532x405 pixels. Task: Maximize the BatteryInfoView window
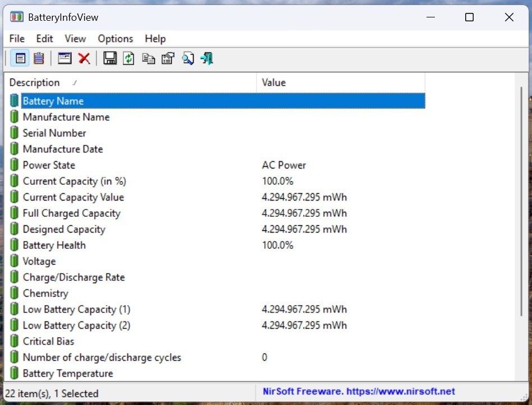click(469, 17)
